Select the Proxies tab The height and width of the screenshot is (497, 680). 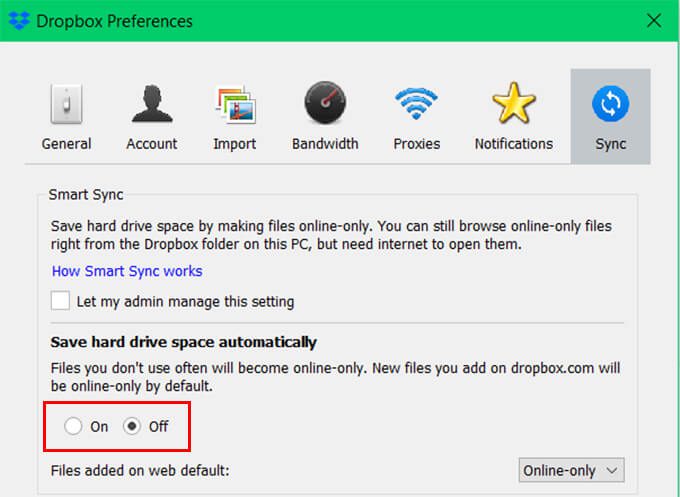point(416,117)
